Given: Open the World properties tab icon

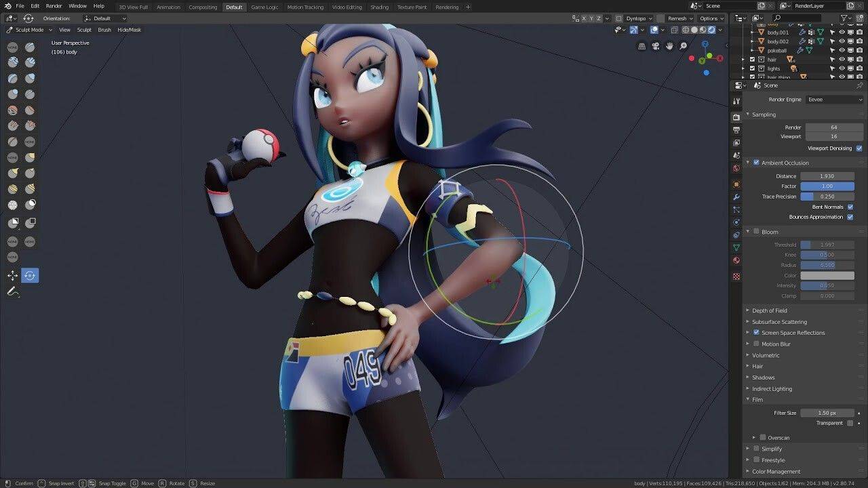Looking at the screenshot, I should (736, 168).
